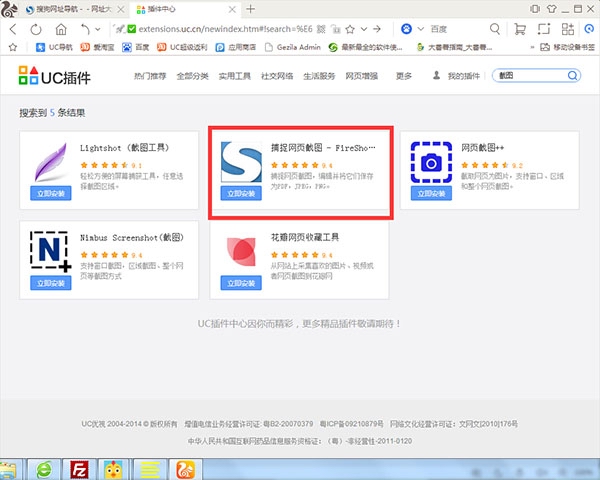
Task: Open the Gezila Admin bookmark
Action: pos(293,47)
